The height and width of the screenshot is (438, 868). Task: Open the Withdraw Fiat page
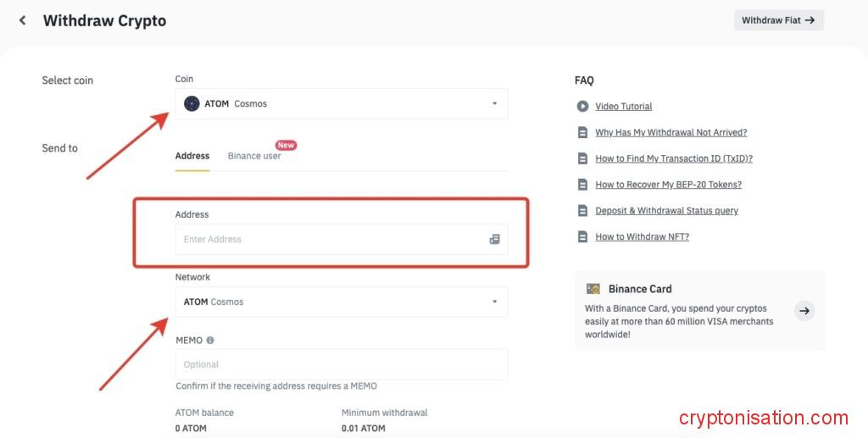pos(779,20)
